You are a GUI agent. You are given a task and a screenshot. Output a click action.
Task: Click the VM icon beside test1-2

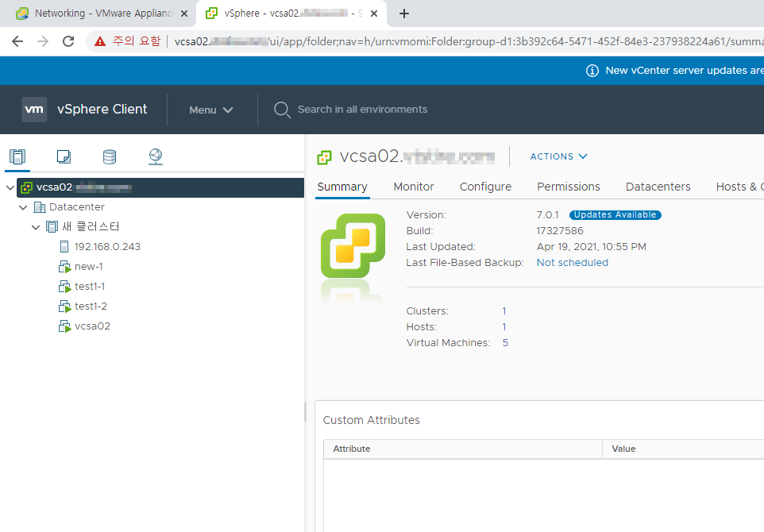point(65,306)
